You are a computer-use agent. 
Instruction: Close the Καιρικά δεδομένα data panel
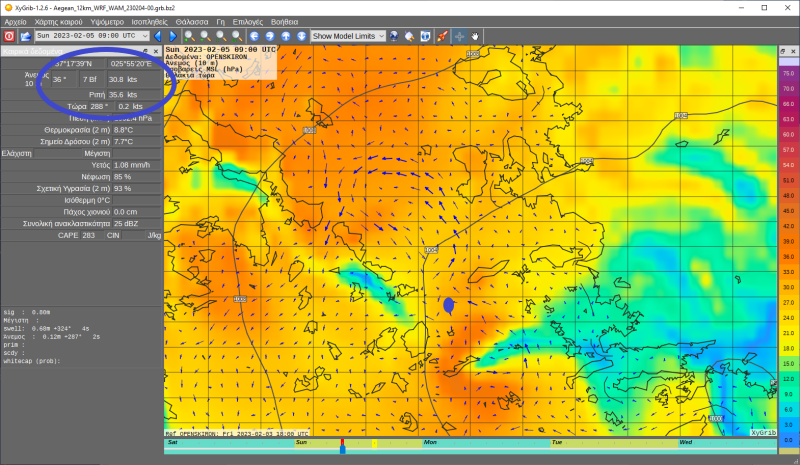(155, 50)
